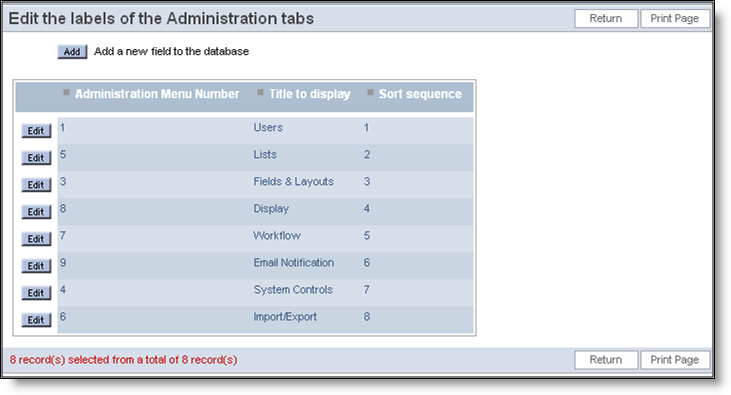Click 'Add a new field to the database' text
Screen dimensions: 731x395
(x=172, y=51)
